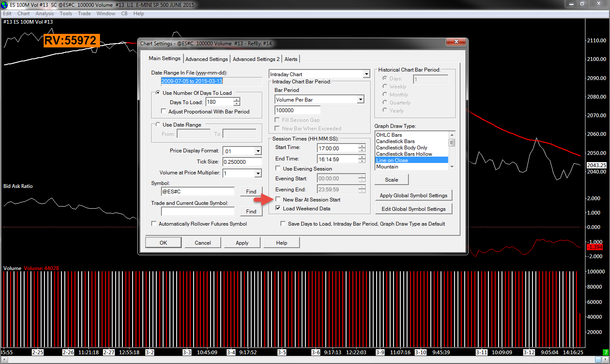Expand the Intraday Chart dropdown
The height and width of the screenshot is (364, 610).
coord(366,74)
